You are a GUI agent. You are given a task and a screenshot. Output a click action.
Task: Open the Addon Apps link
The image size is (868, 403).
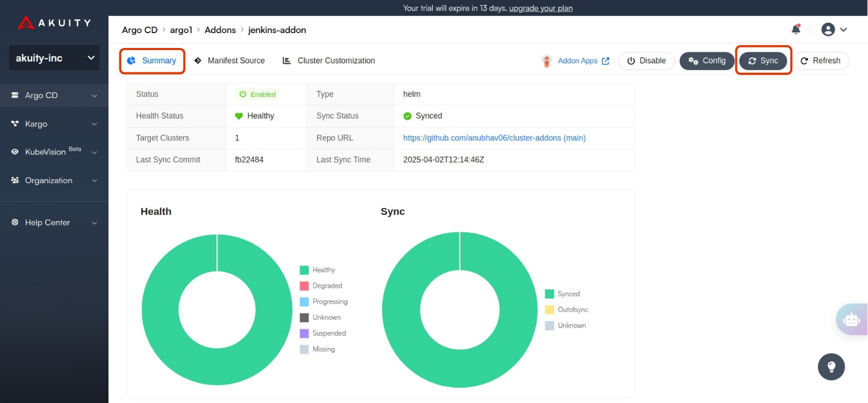click(577, 61)
